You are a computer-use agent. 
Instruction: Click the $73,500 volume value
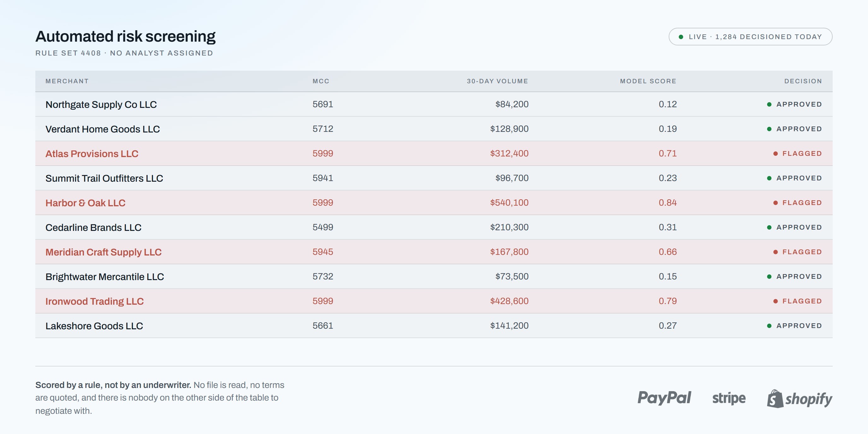(512, 277)
